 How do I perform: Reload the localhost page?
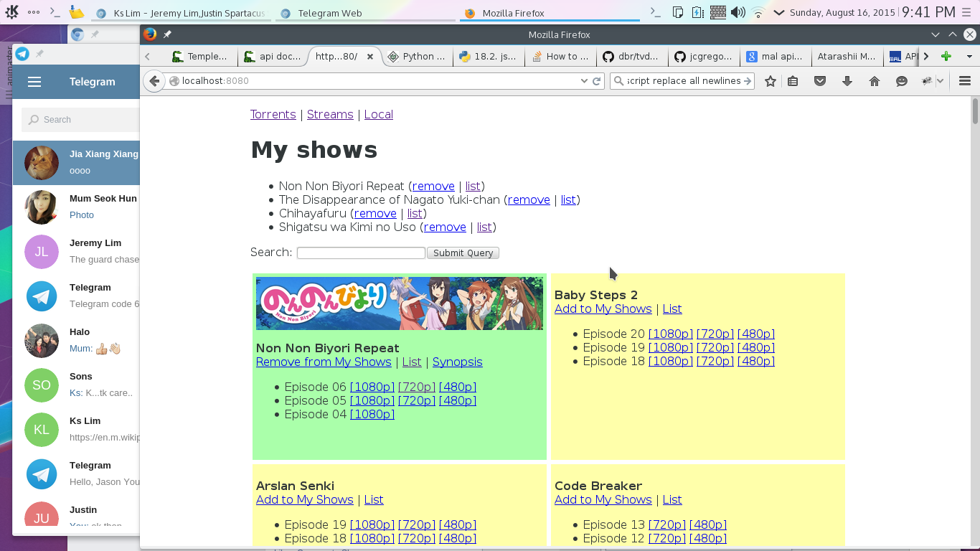tap(596, 81)
